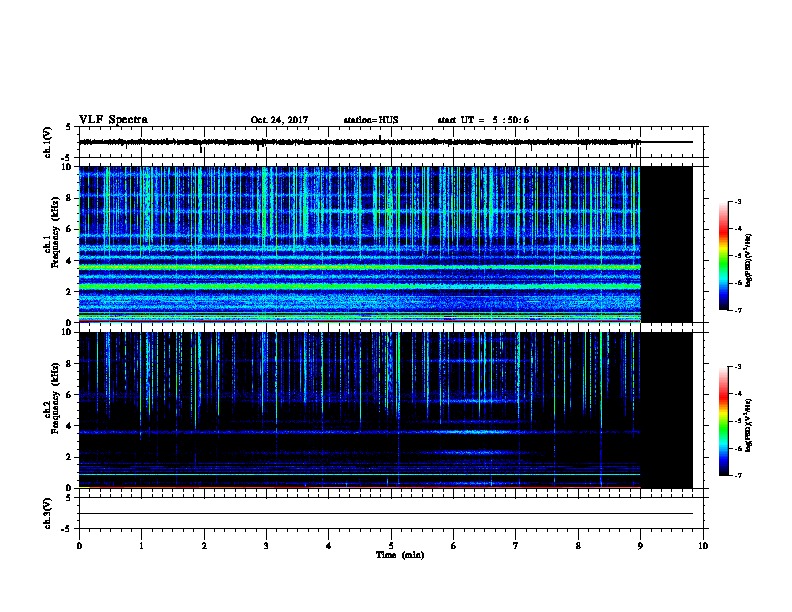
Task: Click time axis tick label "0"
Action: [x=79, y=546]
